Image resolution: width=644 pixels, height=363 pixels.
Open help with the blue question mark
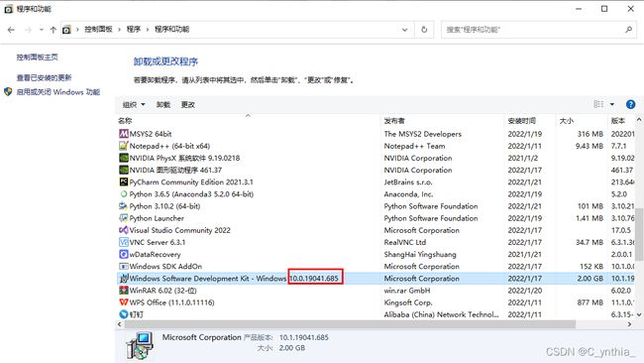coord(630,104)
